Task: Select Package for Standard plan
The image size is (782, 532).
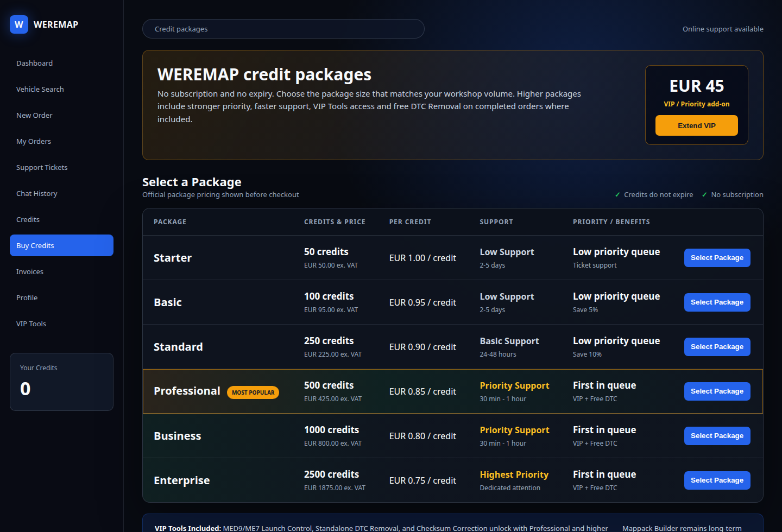Action: pos(717,347)
